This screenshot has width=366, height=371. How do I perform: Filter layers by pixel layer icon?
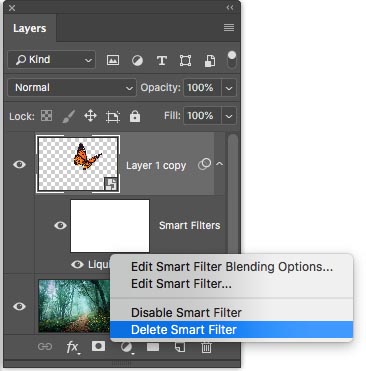click(113, 60)
